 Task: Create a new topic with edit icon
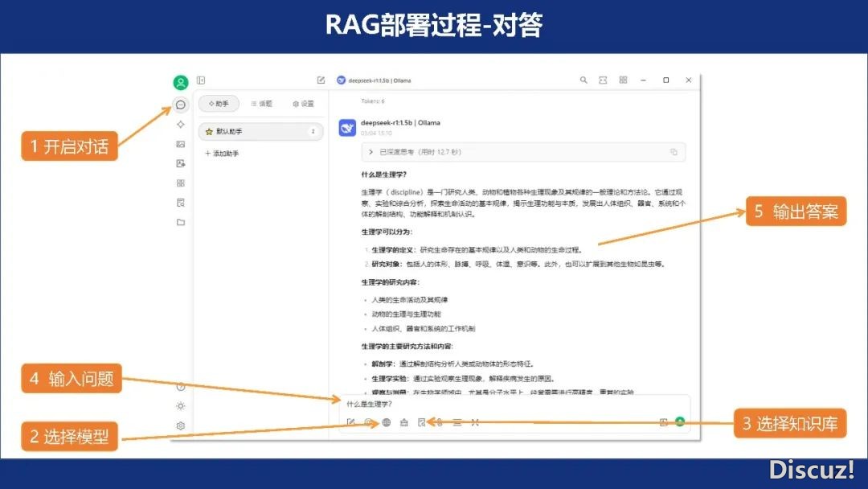pyautogui.click(x=321, y=80)
